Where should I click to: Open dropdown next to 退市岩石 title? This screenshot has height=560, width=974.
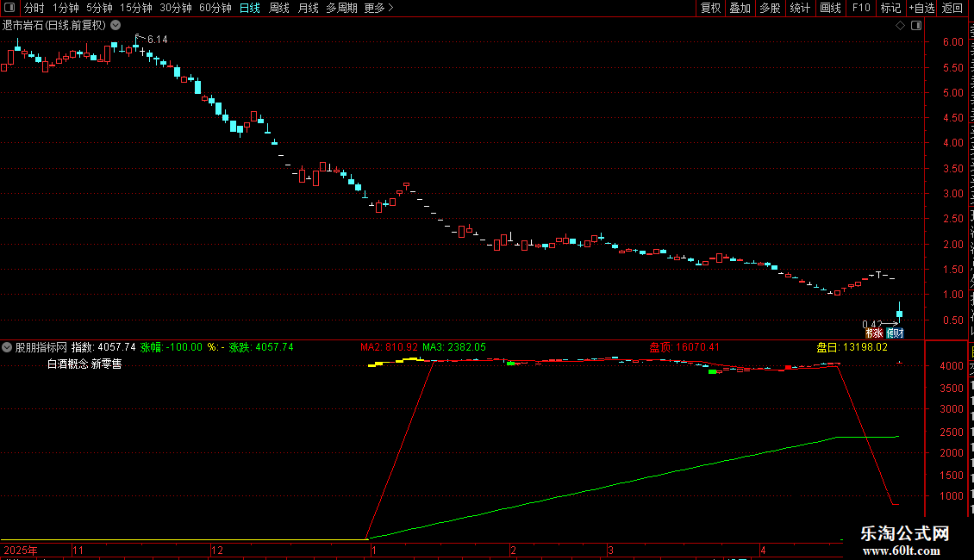coord(116,25)
